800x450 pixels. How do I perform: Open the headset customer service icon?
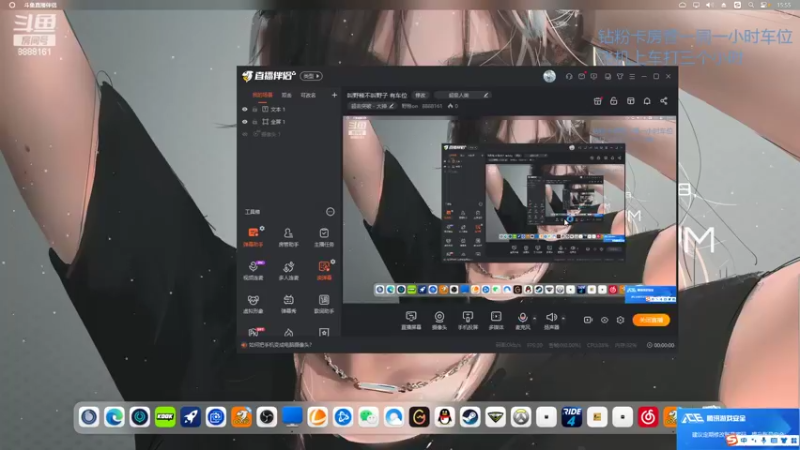(569, 77)
